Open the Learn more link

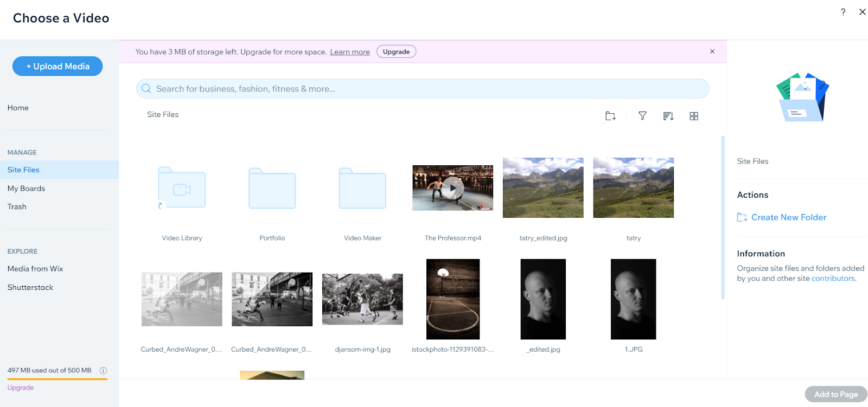pyautogui.click(x=350, y=52)
